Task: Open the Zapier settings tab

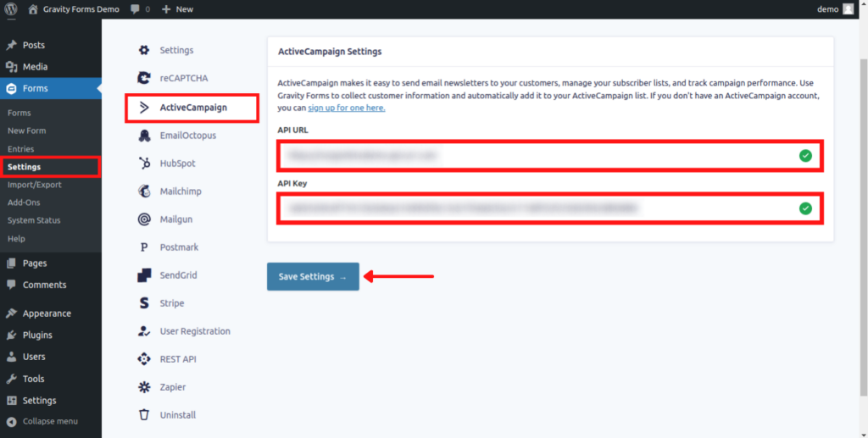Action: coord(173,387)
